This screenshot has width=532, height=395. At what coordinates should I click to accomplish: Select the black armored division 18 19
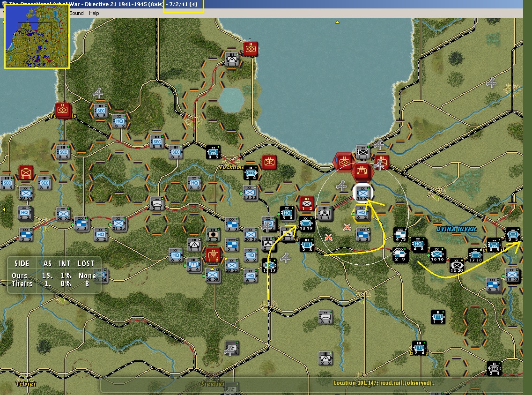click(306, 224)
